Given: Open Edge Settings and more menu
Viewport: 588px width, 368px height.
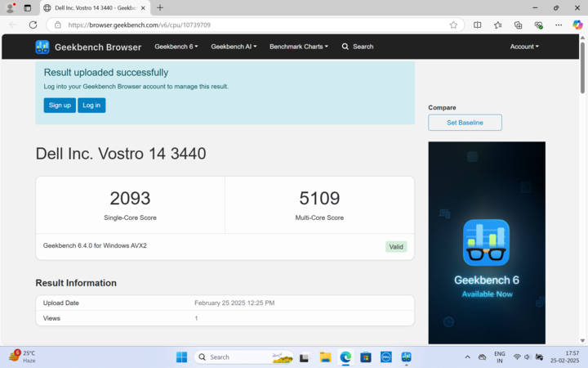Looking at the screenshot, I should click(x=559, y=25).
